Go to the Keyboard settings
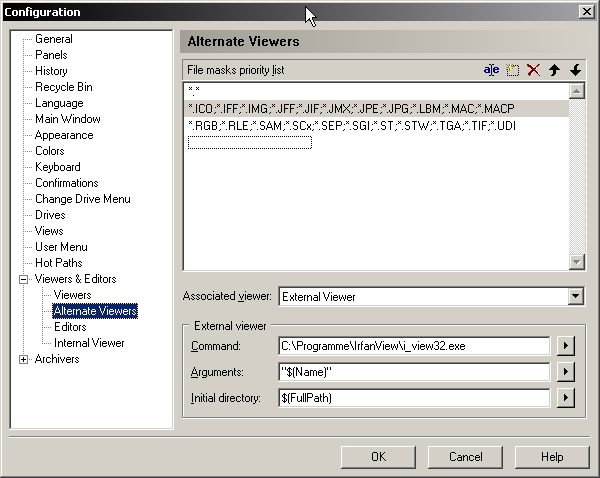 57,167
